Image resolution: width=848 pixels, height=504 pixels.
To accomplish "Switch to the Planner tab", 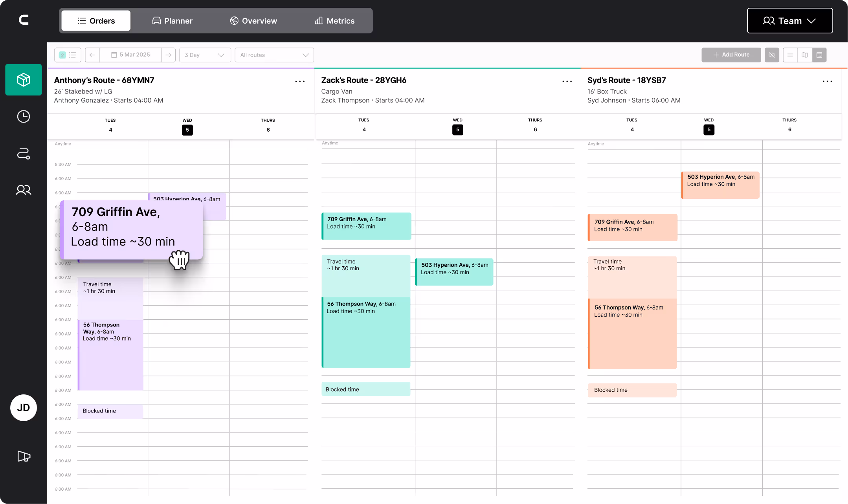I will click(172, 21).
